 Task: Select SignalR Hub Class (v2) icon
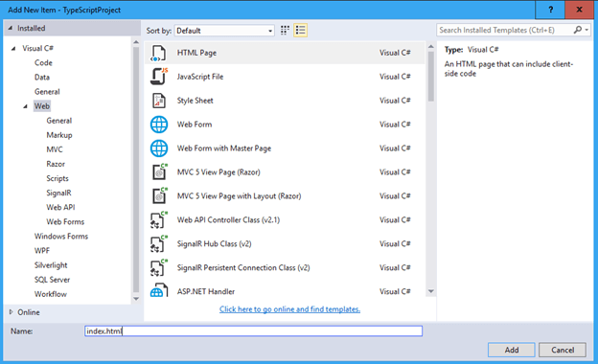tap(159, 244)
